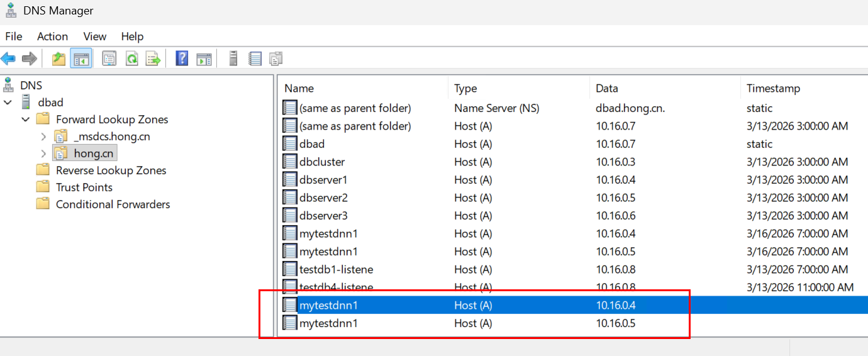This screenshot has width=868, height=356.
Task: Click the blue Back arrow in toolbar
Action: coord(8,59)
